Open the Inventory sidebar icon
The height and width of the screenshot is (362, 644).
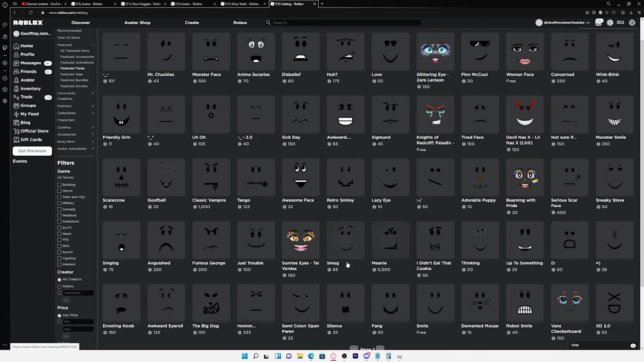[17, 88]
